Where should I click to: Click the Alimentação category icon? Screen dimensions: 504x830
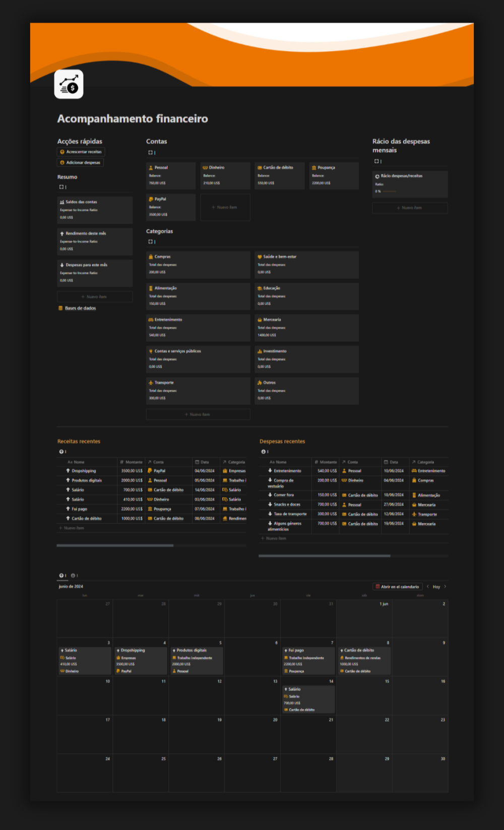click(151, 288)
